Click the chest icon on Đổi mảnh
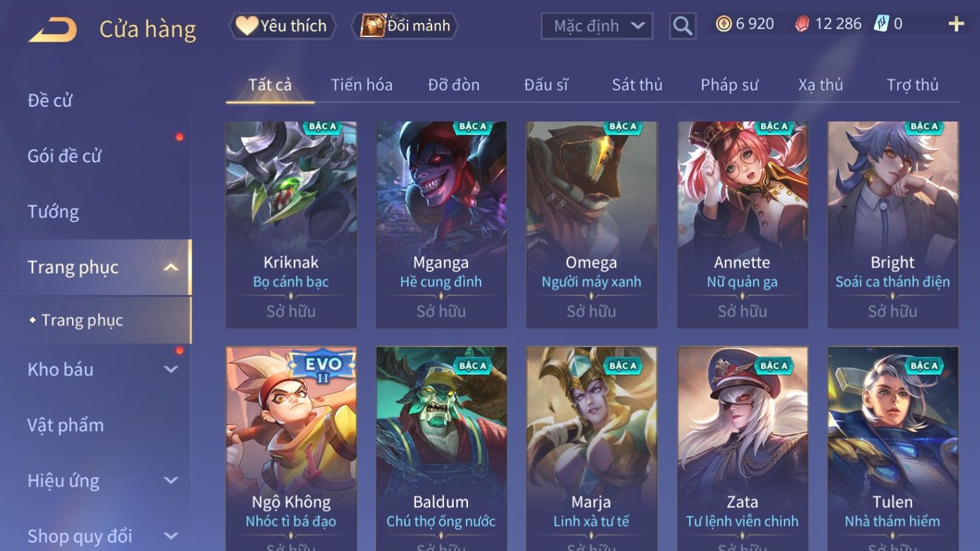 (372, 26)
